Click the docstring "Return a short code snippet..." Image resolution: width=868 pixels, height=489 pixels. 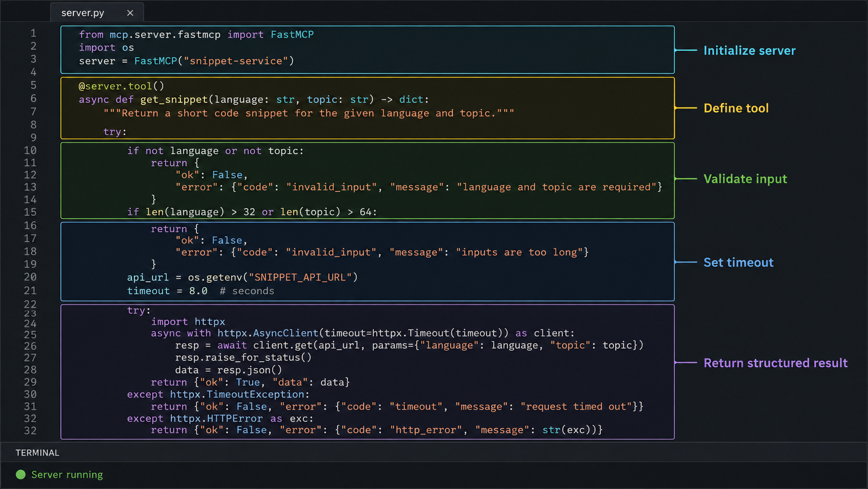click(309, 113)
